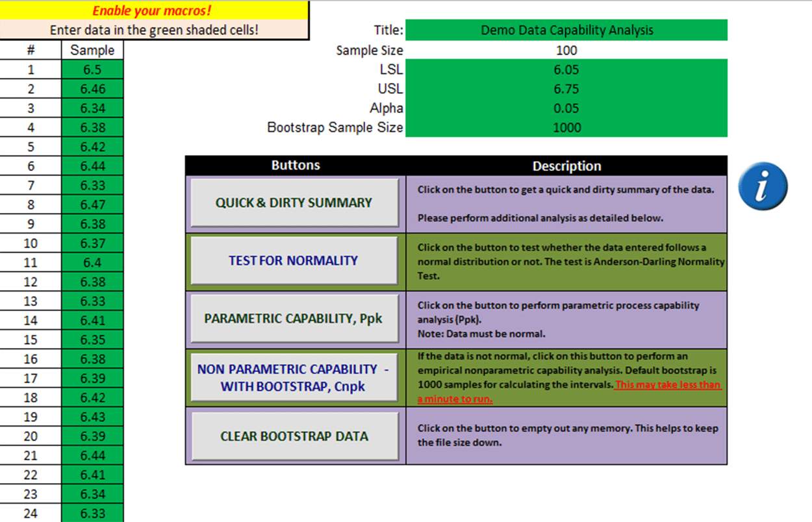Select sample cell 6.42 in row 5
The width and height of the screenshot is (812, 522).
click(92, 147)
